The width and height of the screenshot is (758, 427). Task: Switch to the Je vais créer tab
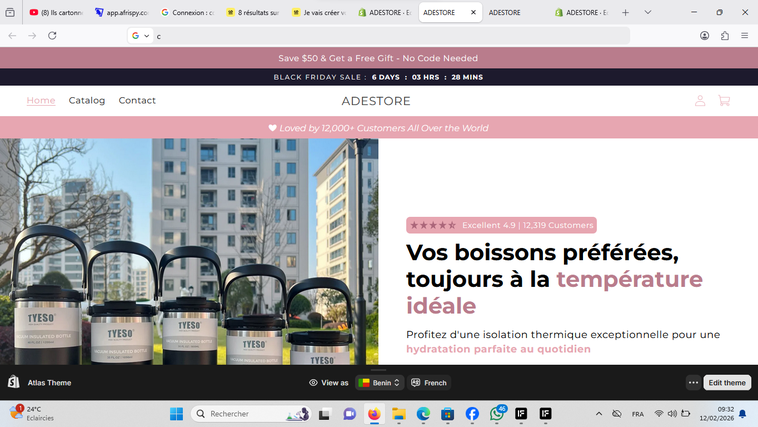coord(319,13)
